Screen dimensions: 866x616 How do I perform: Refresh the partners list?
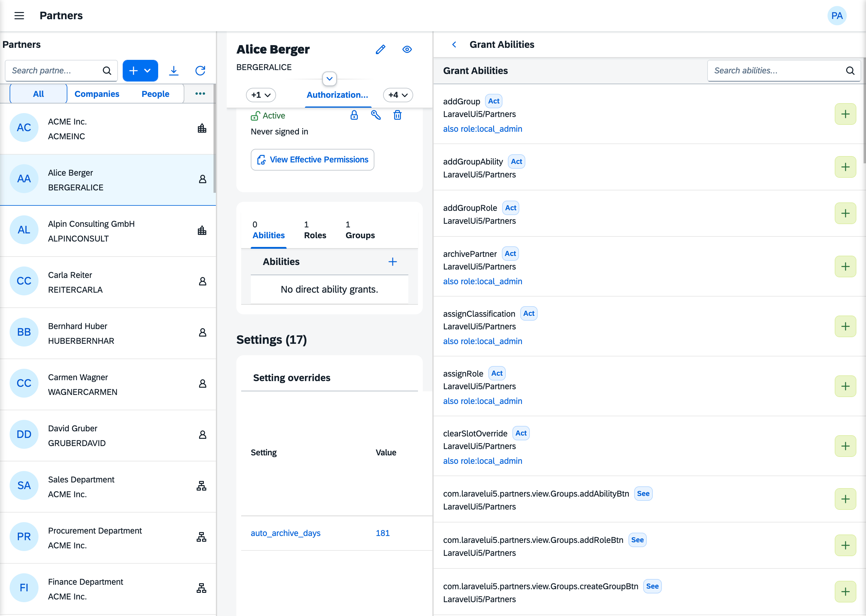pos(200,71)
